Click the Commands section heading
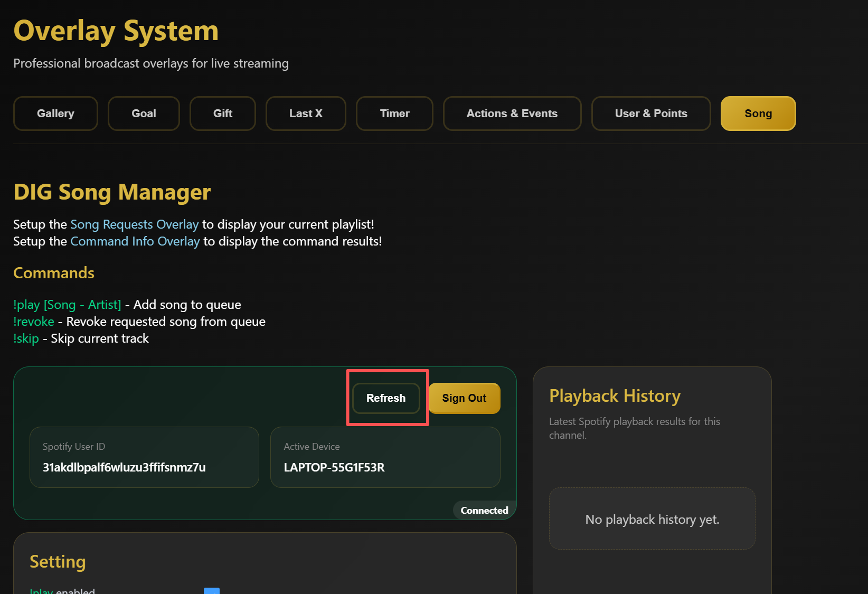Screen dimensions: 868x594 point(54,273)
